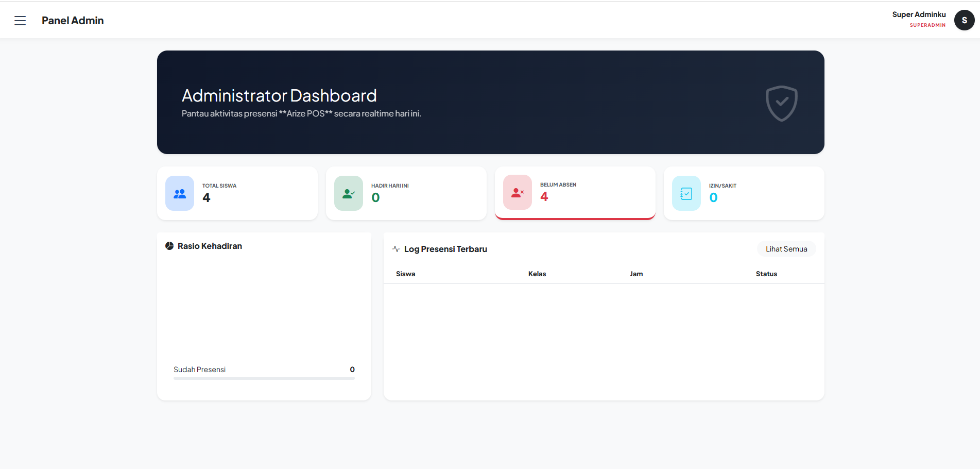This screenshot has height=469, width=980.
Task: Open the Super Adminku account menu
Action: point(919,14)
